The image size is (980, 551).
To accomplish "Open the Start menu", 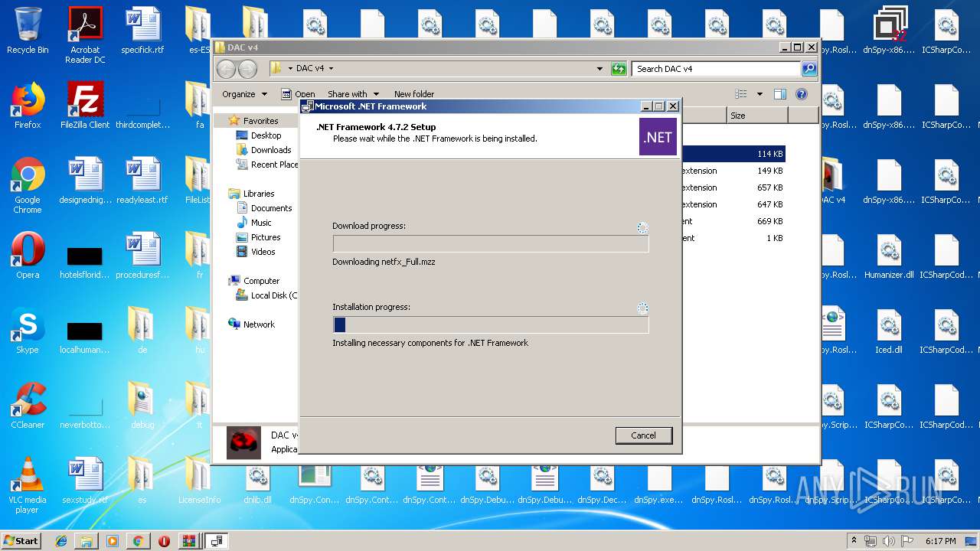I will coord(21,540).
